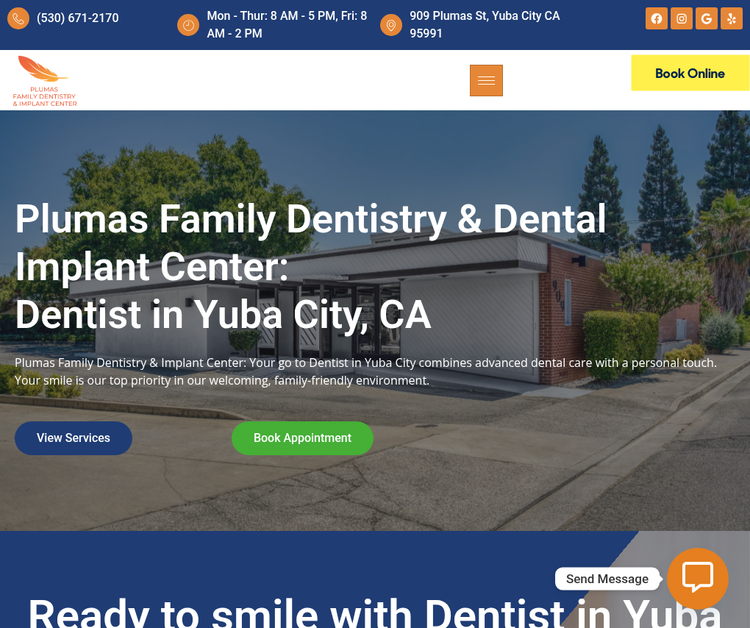Click the Google reviews icon
750x628 pixels.
coord(706,19)
